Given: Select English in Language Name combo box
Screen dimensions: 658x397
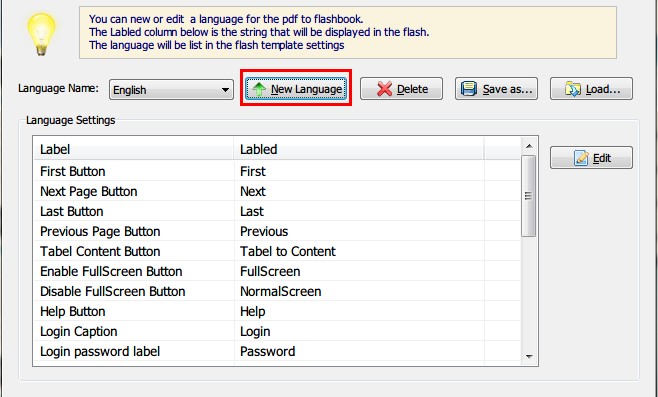Looking at the screenshot, I should pos(171,90).
